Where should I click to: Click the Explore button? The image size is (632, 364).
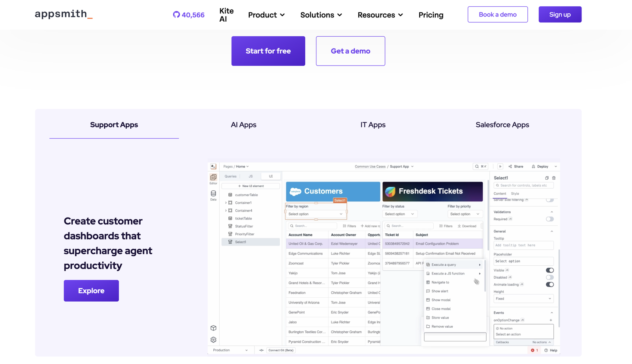click(x=91, y=291)
